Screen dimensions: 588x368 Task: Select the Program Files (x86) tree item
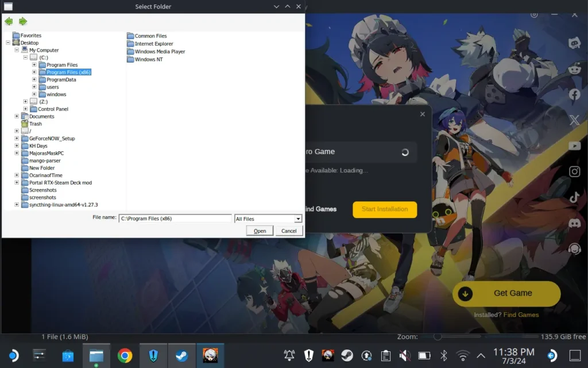pos(69,72)
